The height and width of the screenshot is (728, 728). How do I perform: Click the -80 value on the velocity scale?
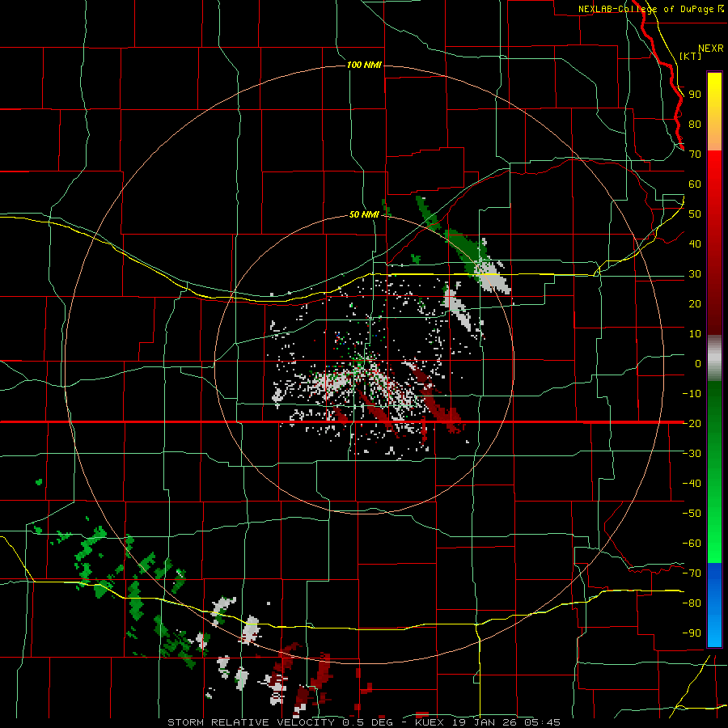[x=692, y=603]
